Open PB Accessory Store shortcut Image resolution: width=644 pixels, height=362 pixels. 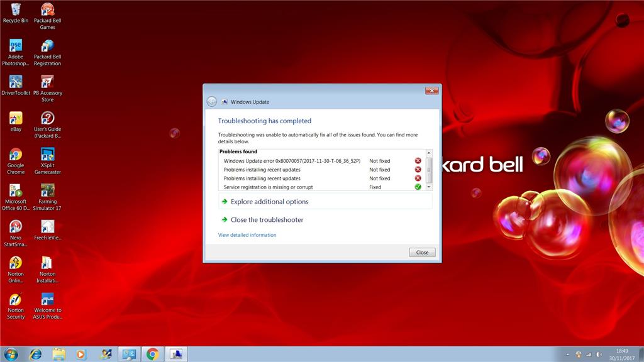tap(47, 89)
